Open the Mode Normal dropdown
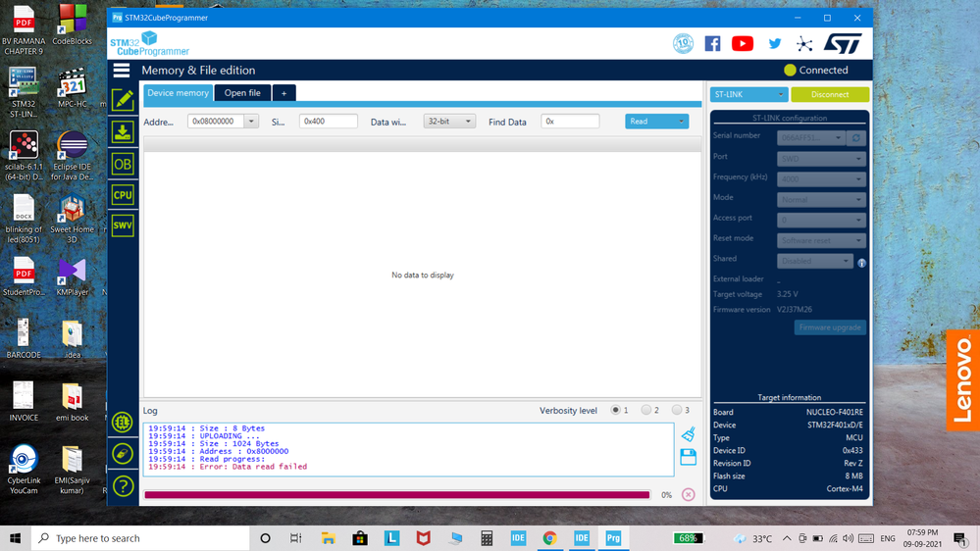Screen dimensions: 980x551 pos(821,199)
